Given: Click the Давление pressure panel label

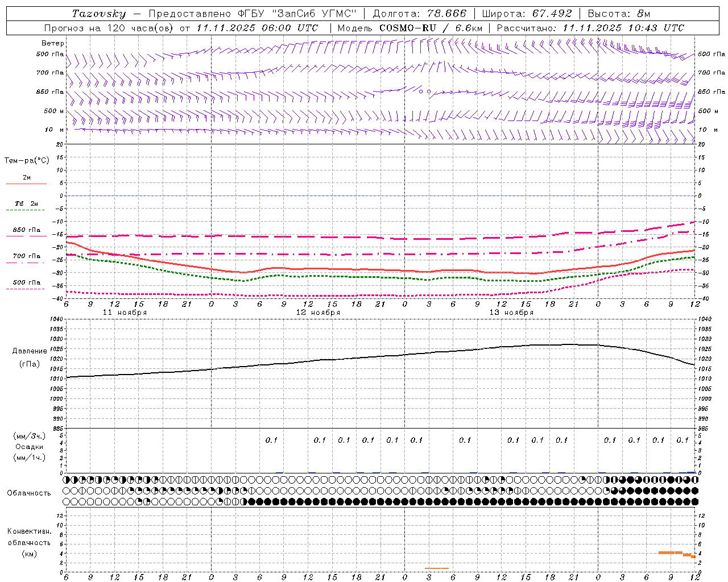Looking at the screenshot, I should click(29, 351).
